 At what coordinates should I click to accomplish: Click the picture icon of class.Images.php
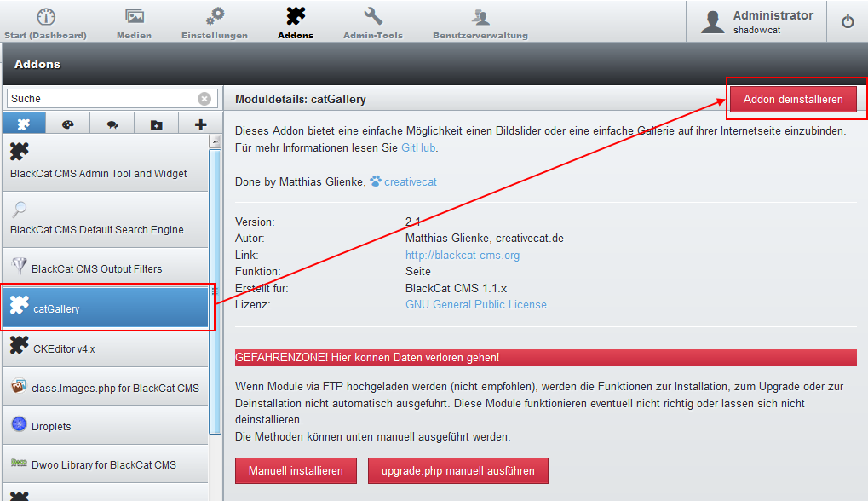click(x=19, y=385)
